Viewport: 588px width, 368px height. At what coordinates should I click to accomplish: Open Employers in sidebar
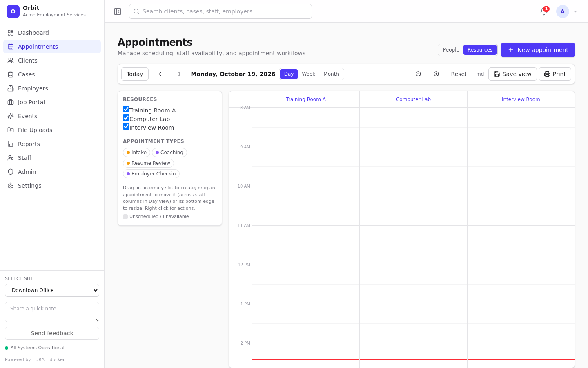click(52, 88)
